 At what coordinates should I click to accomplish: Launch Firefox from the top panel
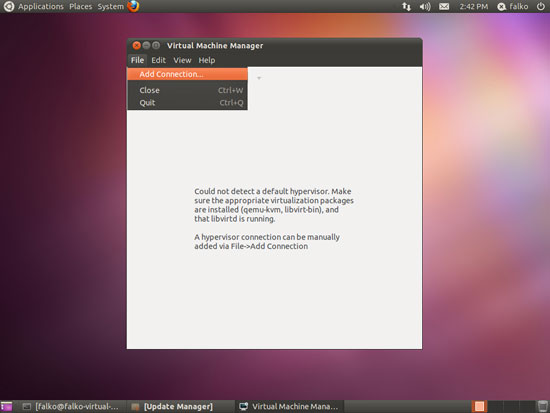click(x=133, y=6)
